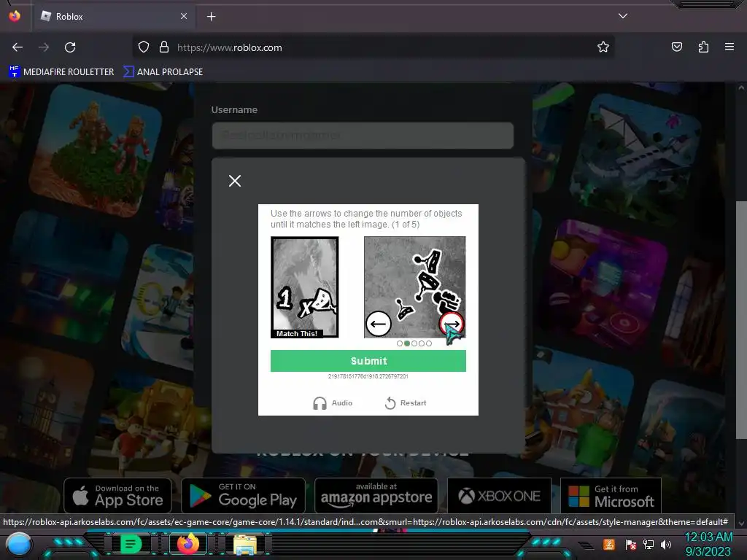
Task: Click into the Username field
Action: pos(363,135)
